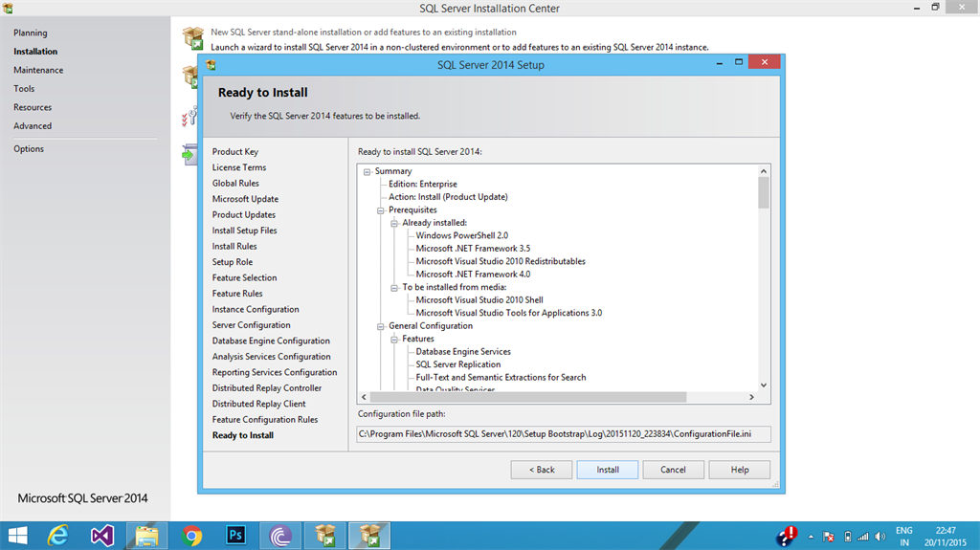Open the taskbar clock showing 22:47
980x550 pixels.
tap(946, 537)
